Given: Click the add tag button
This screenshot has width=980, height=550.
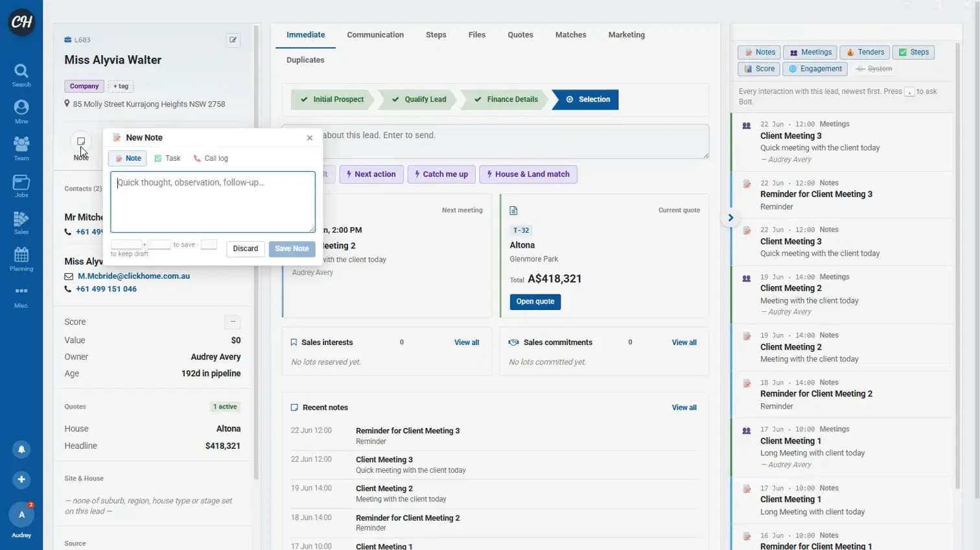Looking at the screenshot, I should point(121,86).
